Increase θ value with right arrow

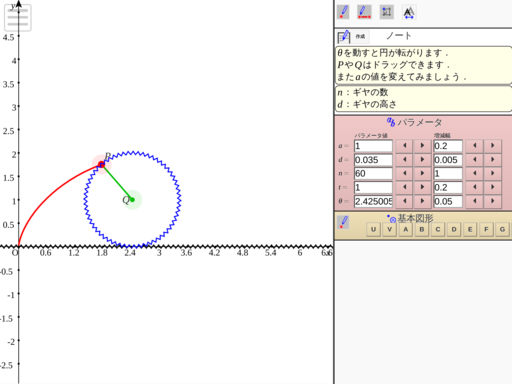tap(422, 201)
